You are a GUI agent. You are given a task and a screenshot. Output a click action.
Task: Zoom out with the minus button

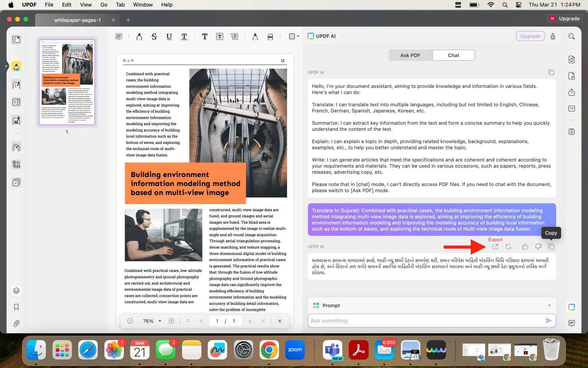coord(130,321)
